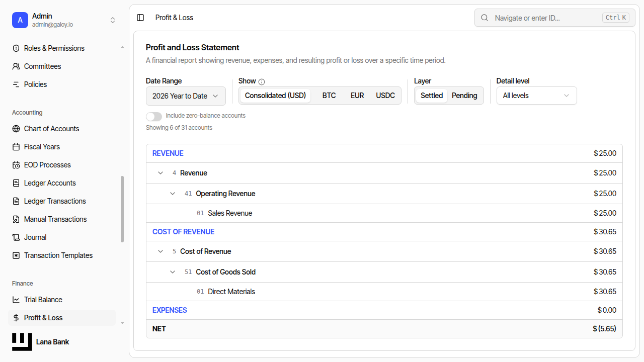Click the info icon beside Show
This screenshot has width=644, height=362.
click(x=262, y=81)
